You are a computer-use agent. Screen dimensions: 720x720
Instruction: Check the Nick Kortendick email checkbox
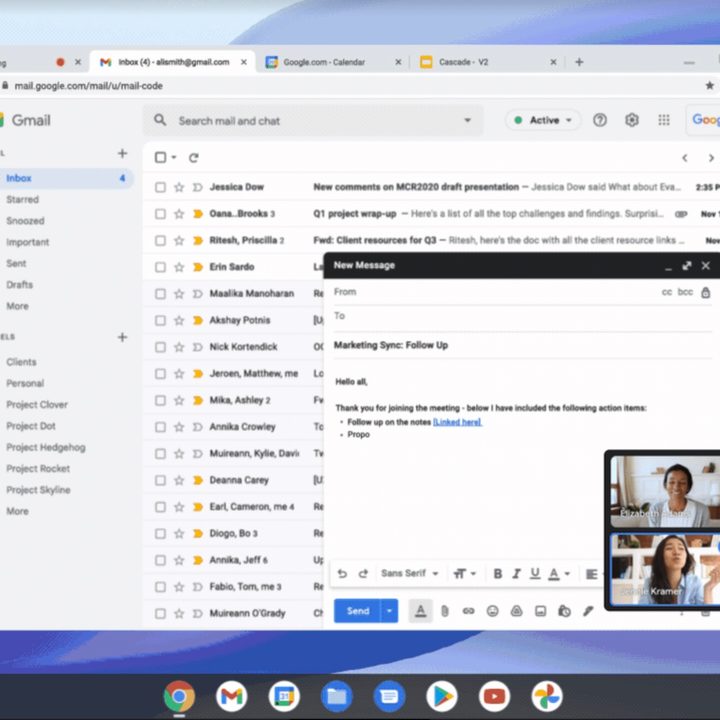[160, 347]
